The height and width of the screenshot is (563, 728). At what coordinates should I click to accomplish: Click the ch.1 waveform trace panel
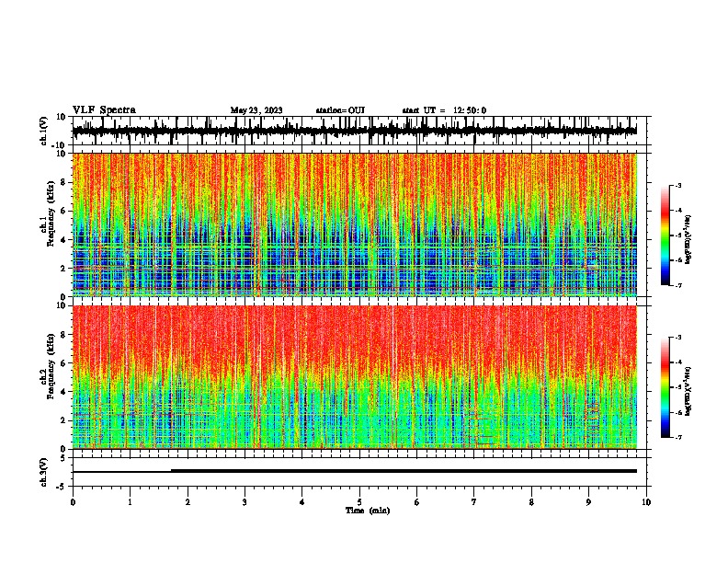point(358,131)
